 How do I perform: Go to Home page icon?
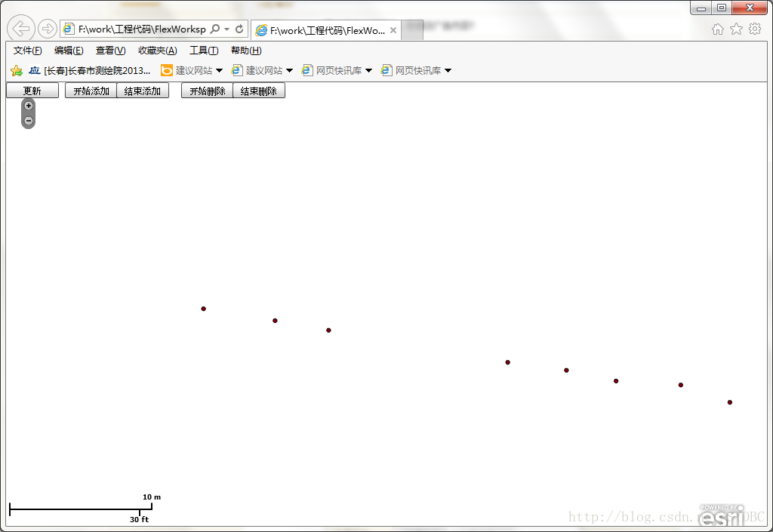point(718,29)
